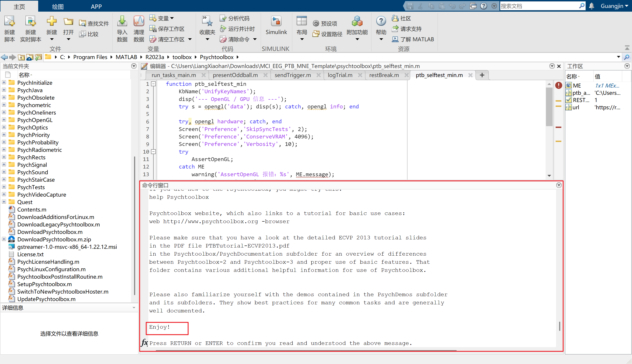Viewport: 632px width, 364px height.
Task: Switch to the APP ribbon tab
Action: click(96, 7)
